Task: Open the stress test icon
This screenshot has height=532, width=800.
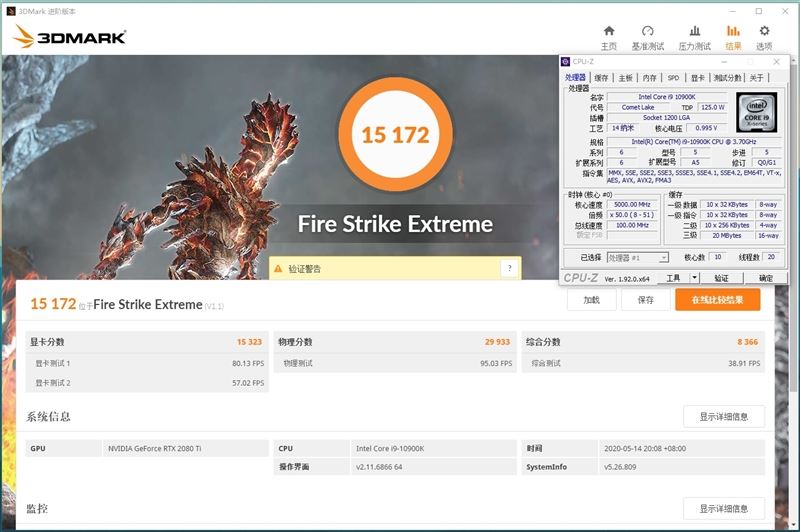Action: [694, 31]
